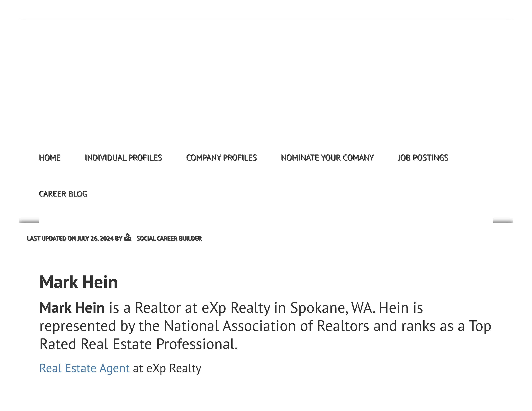Open the Real Estate Agent link
This screenshot has width=532, height=411.
(x=84, y=368)
